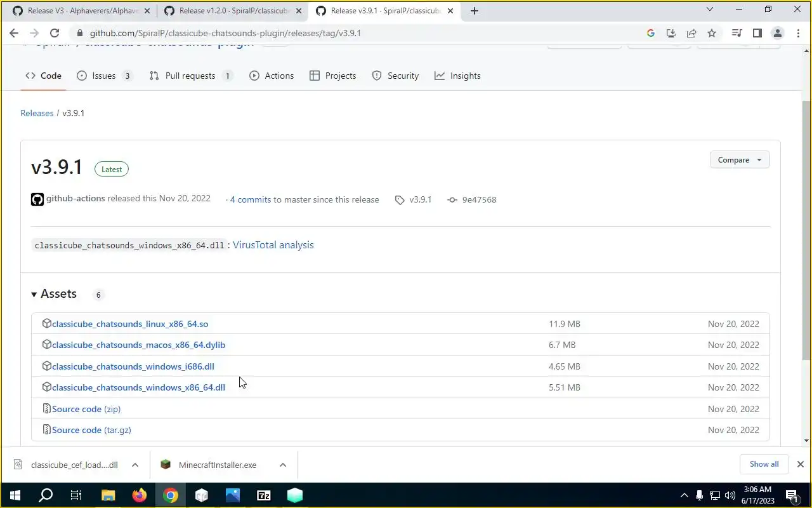Image resolution: width=812 pixels, height=508 pixels.
Task: Download classicube_chatsounds_windows_x86_64.dll
Action: pos(138,387)
